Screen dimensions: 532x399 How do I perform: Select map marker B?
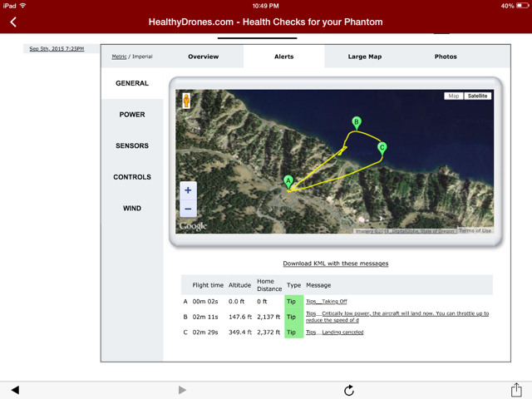pyautogui.click(x=357, y=122)
